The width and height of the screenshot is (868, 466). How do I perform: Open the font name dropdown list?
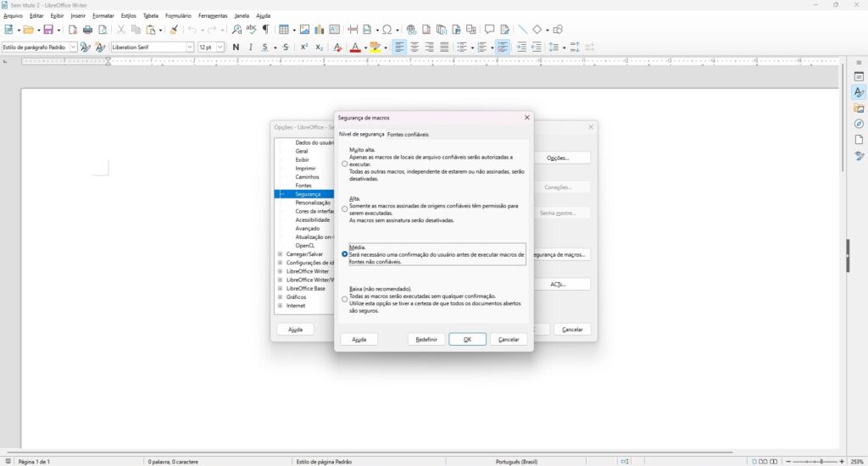(x=190, y=47)
